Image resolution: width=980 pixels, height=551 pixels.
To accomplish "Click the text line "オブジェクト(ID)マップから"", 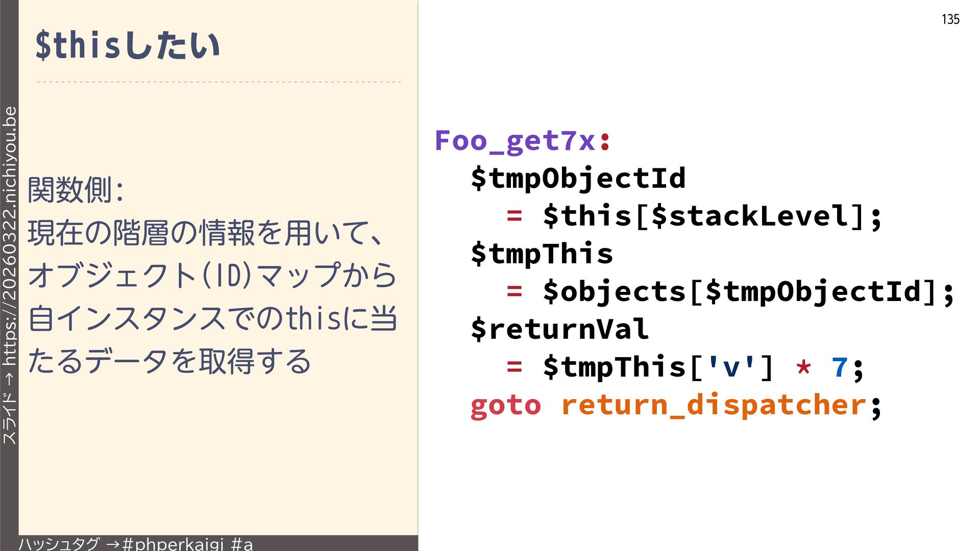I will coord(212,275).
